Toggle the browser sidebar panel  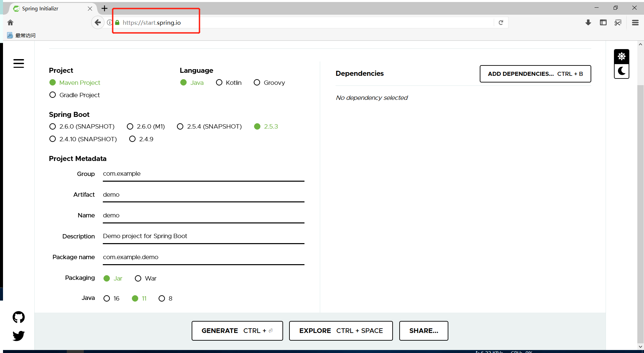point(603,22)
